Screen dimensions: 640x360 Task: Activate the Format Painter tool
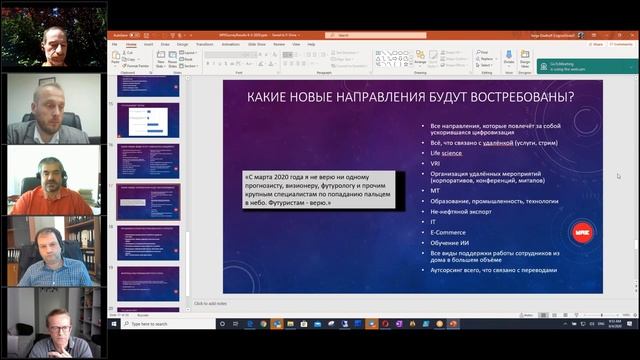136,66
